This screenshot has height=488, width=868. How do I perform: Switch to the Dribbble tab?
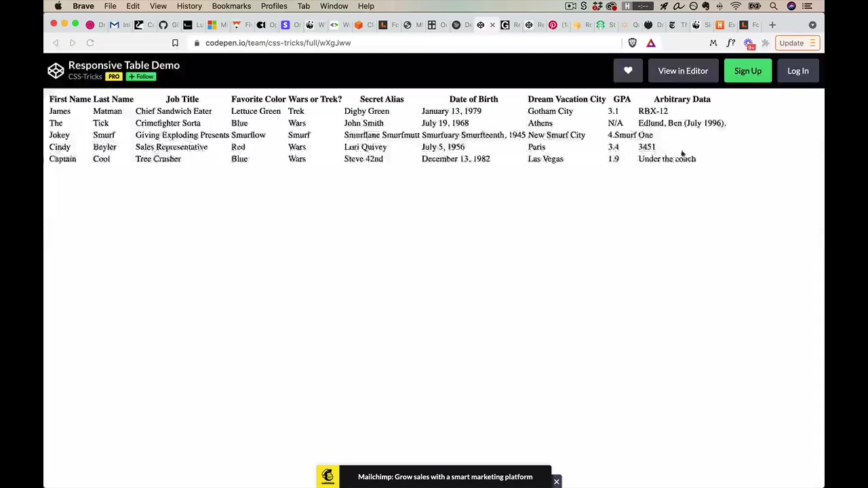pyautogui.click(x=96, y=25)
